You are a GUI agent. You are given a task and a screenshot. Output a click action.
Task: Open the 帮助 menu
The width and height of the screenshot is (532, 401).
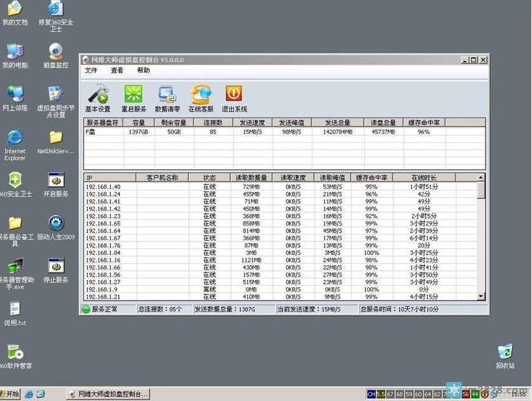pyautogui.click(x=143, y=71)
